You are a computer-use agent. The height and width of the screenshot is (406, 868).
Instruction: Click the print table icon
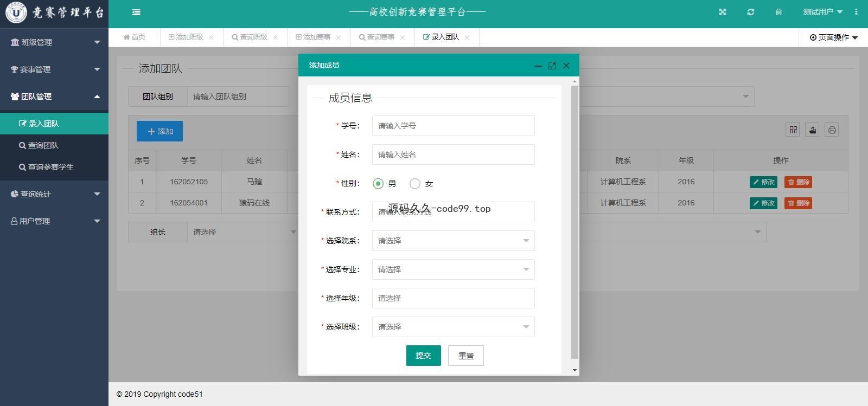point(832,130)
